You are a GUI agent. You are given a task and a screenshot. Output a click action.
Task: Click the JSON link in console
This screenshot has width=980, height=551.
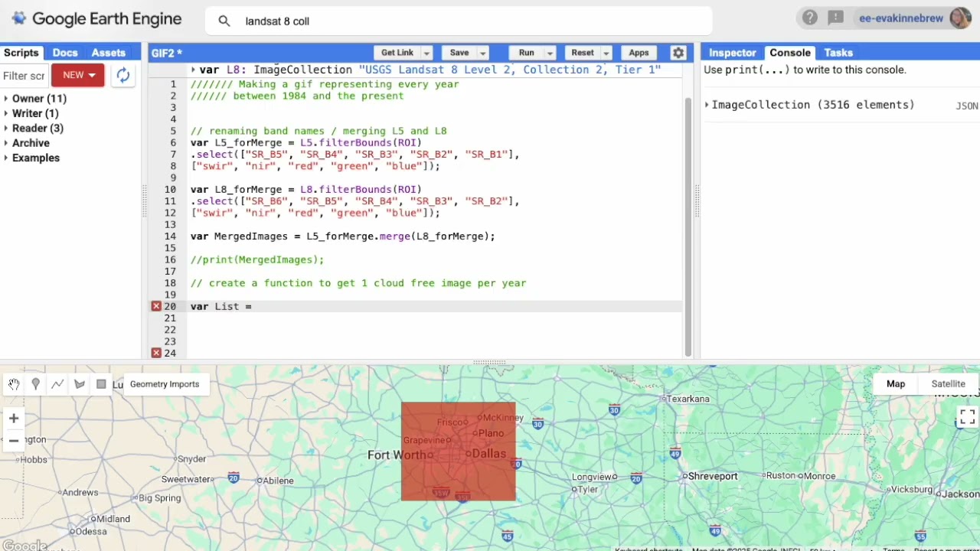pos(967,106)
